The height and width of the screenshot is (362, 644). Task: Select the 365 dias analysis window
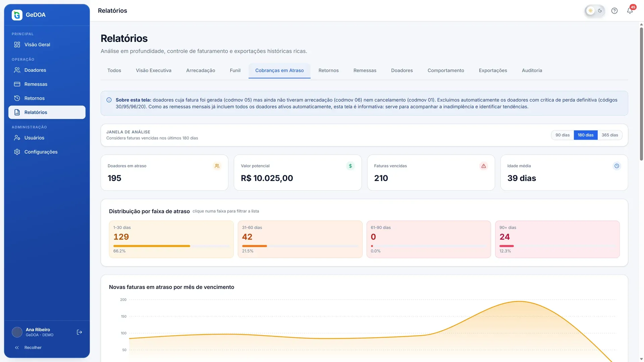point(609,135)
